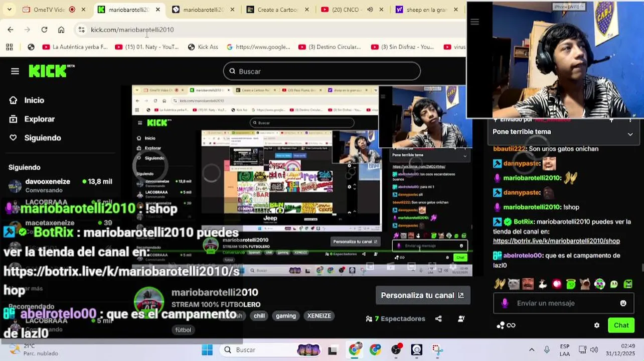Open the ESP LAA language indicator
The width and height of the screenshot is (644, 361).
(564, 350)
